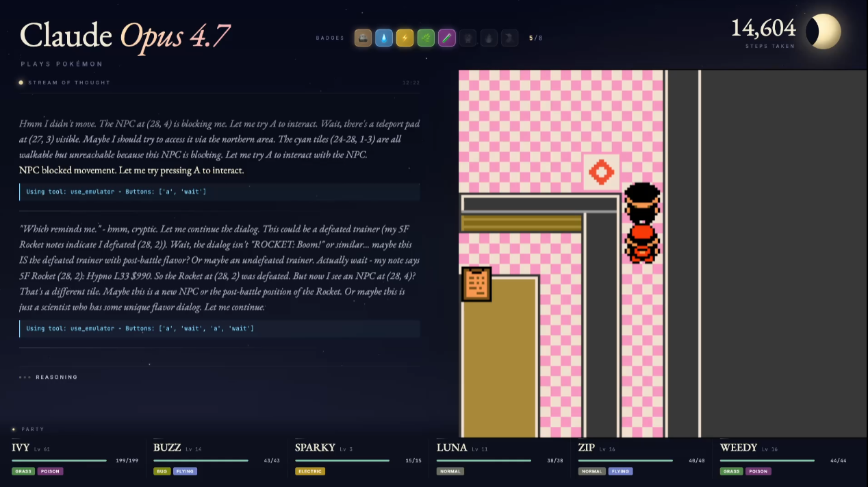Click the yellow lightning bolt badge
868x487 pixels.
[x=405, y=38]
